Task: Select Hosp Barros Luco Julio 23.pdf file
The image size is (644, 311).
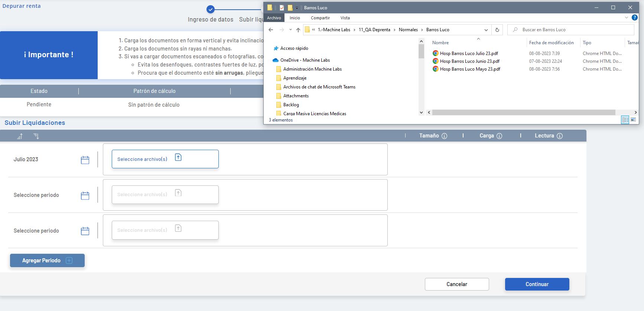Action: (469, 54)
